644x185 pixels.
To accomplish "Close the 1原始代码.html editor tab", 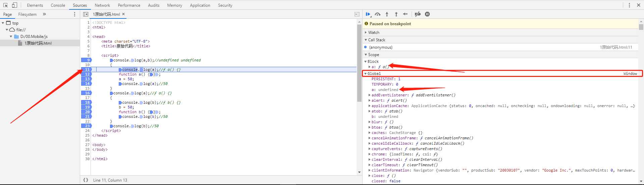I will (x=123, y=14).
